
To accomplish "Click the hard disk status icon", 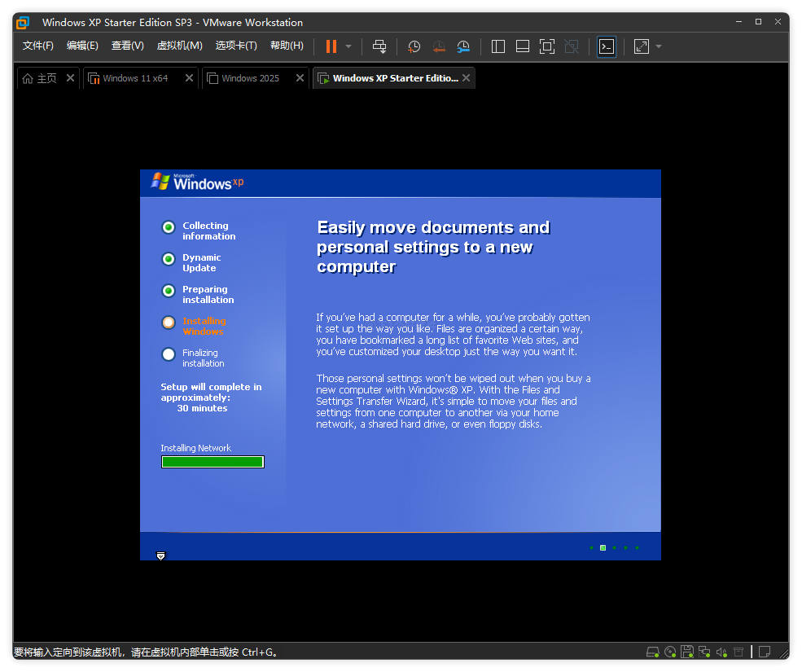I will click(652, 652).
